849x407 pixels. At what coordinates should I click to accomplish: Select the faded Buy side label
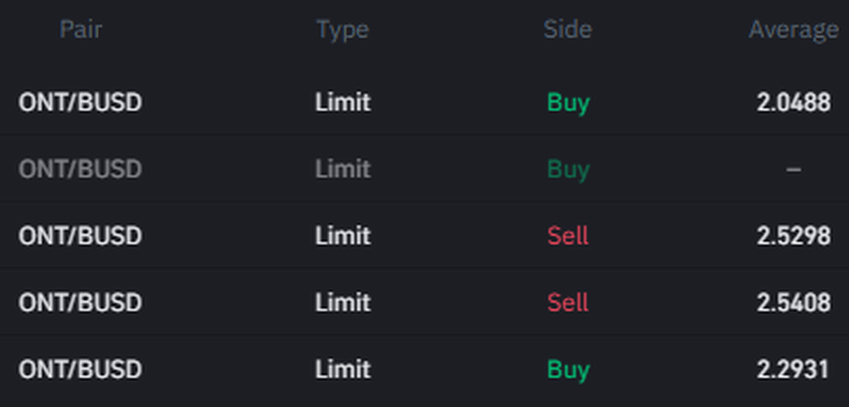tap(568, 169)
